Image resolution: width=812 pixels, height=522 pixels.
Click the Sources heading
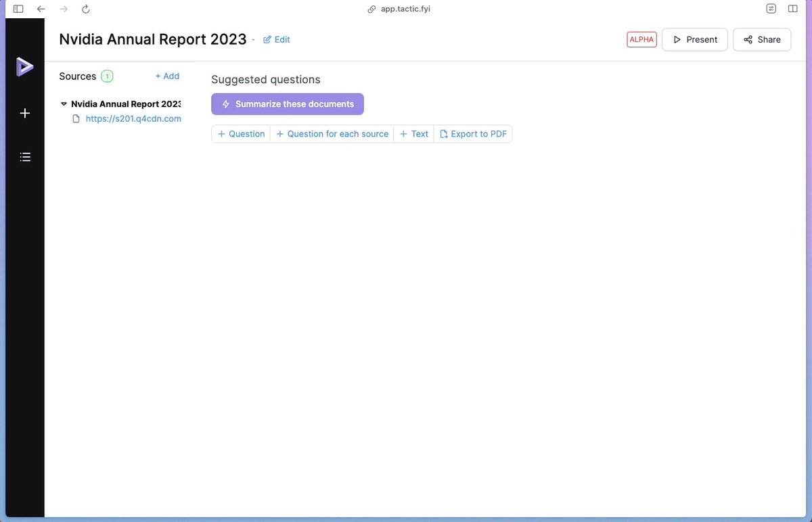[78, 76]
